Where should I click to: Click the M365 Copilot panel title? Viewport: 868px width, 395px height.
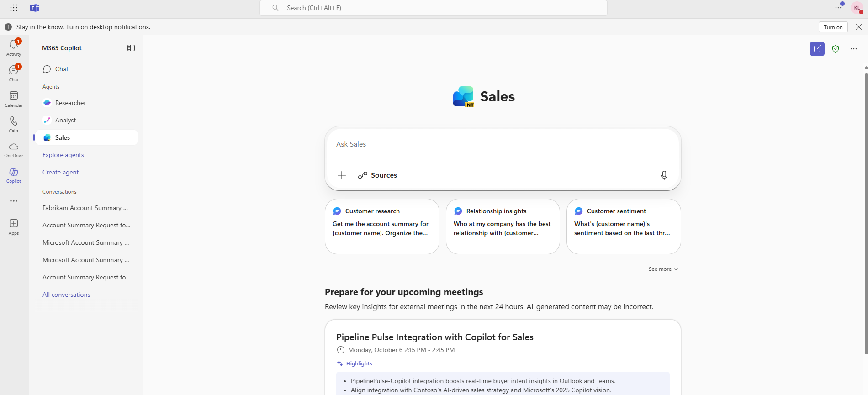pos(62,48)
